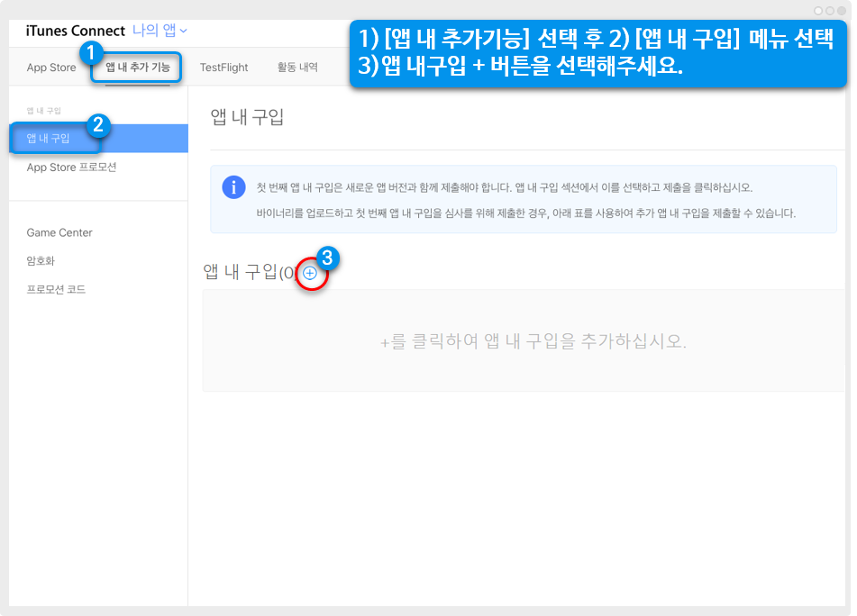Open the 앱 내 추가 기능 tab
This screenshot has width=857, height=616.
[138, 68]
